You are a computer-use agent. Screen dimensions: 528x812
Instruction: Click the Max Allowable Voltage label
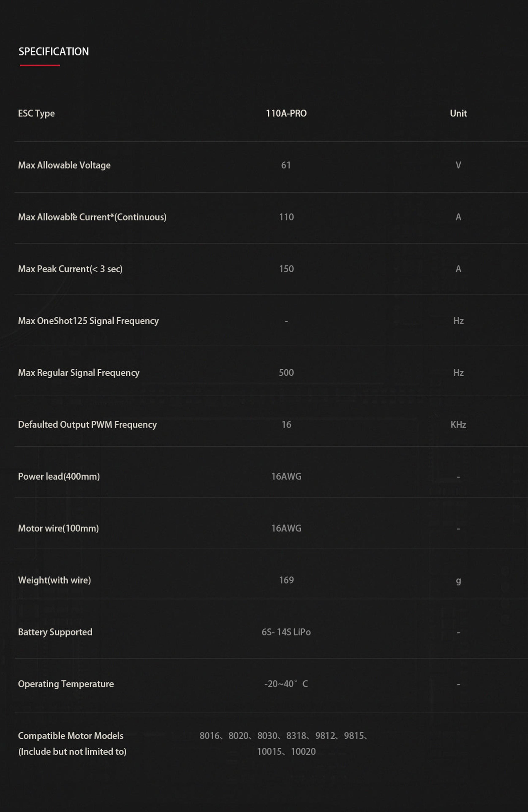click(64, 165)
